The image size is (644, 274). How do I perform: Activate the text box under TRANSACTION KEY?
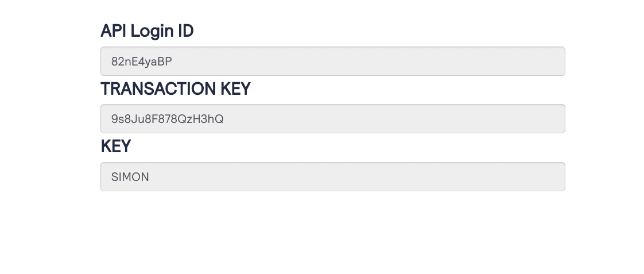pos(333,119)
